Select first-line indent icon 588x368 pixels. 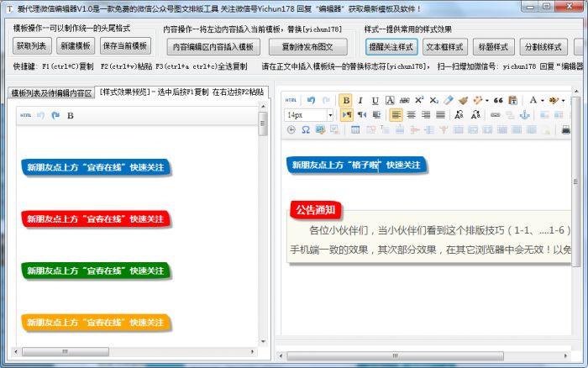click(376, 115)
